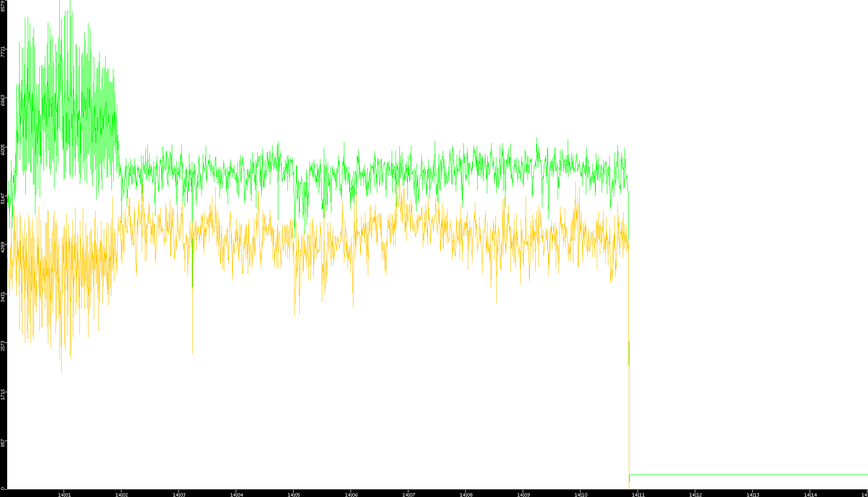868x497 pixels.
Task: Pick the 14:05 time axis marker
Action: pos(294,494)
